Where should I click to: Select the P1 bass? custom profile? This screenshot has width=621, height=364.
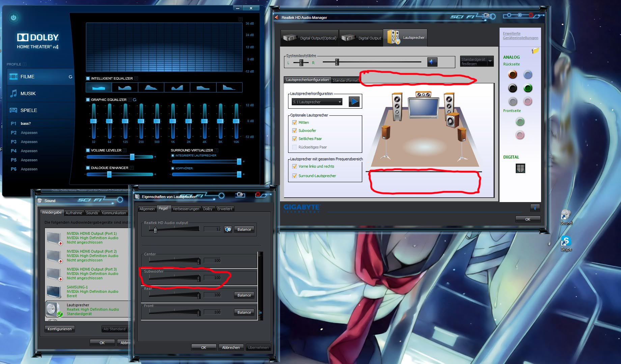tap(40, 123)
